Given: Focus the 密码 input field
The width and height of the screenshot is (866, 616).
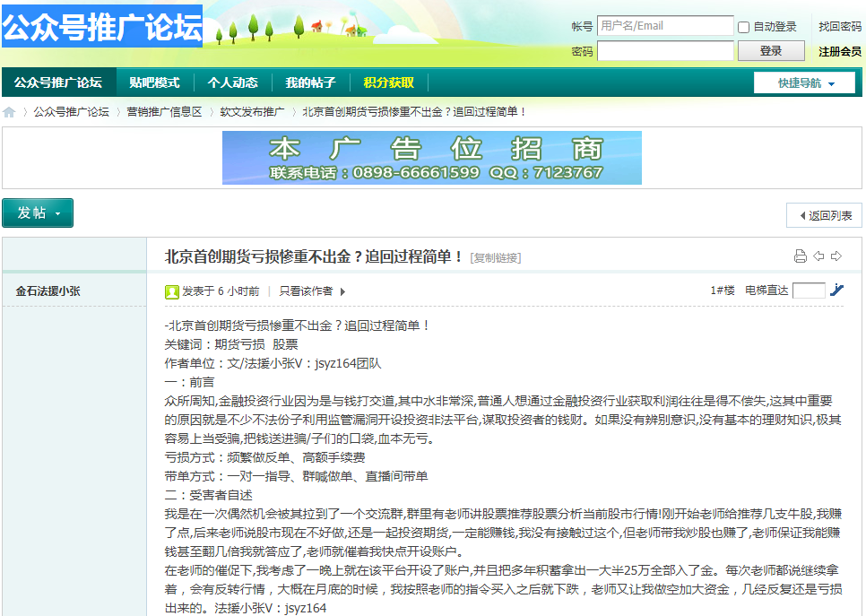Looking at the screenshot, I should 665,51.
